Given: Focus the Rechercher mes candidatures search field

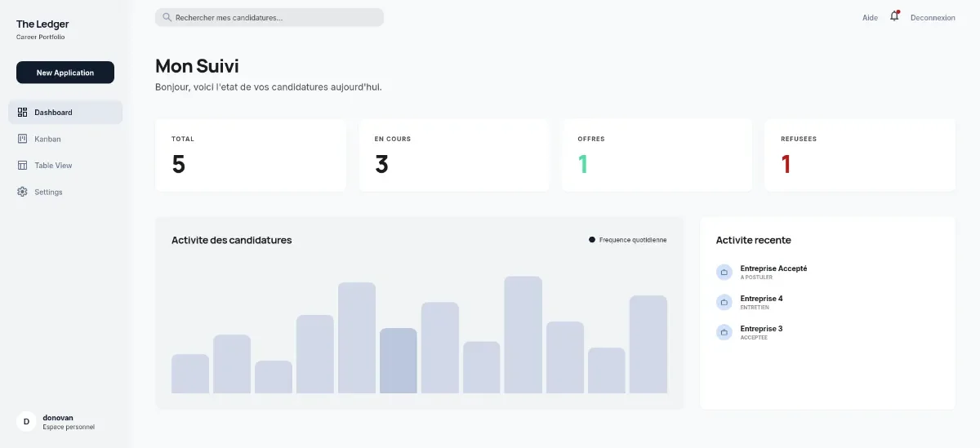Looking at the screenshot, I should tap(269, 17).
